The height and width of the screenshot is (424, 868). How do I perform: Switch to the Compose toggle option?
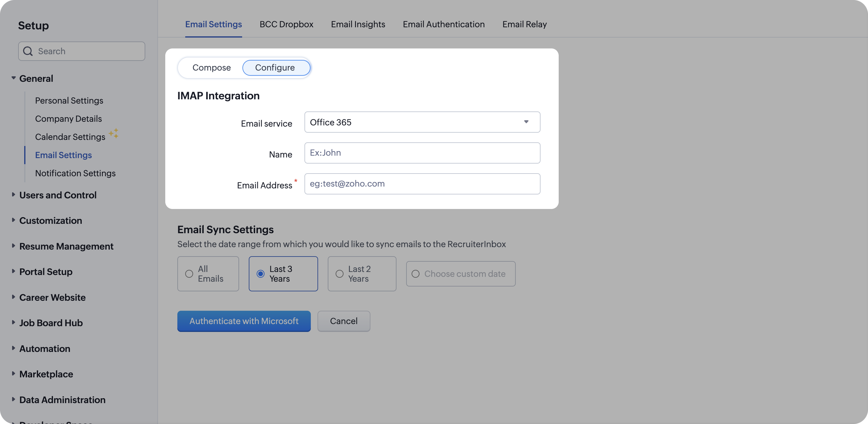pyautogui.click(x=211, y=68)
